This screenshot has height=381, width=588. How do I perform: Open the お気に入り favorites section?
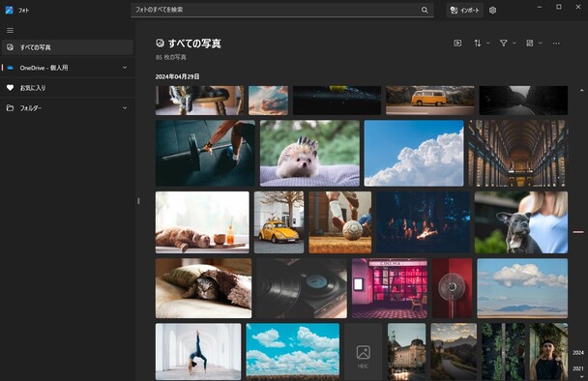pos(68,88)
